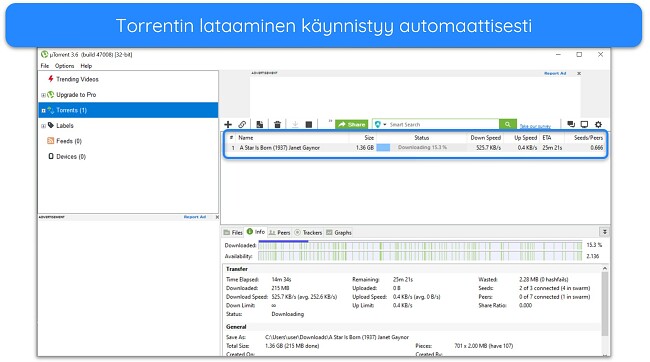650x362 pixels.
Task: Click the green Share button
Action: [352, 124]
